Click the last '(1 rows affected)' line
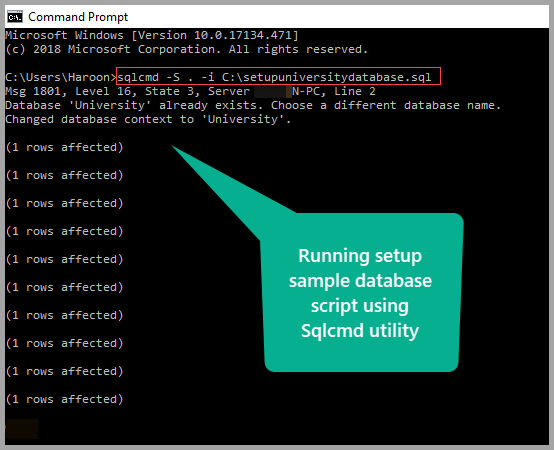 (x=64, y=399)
